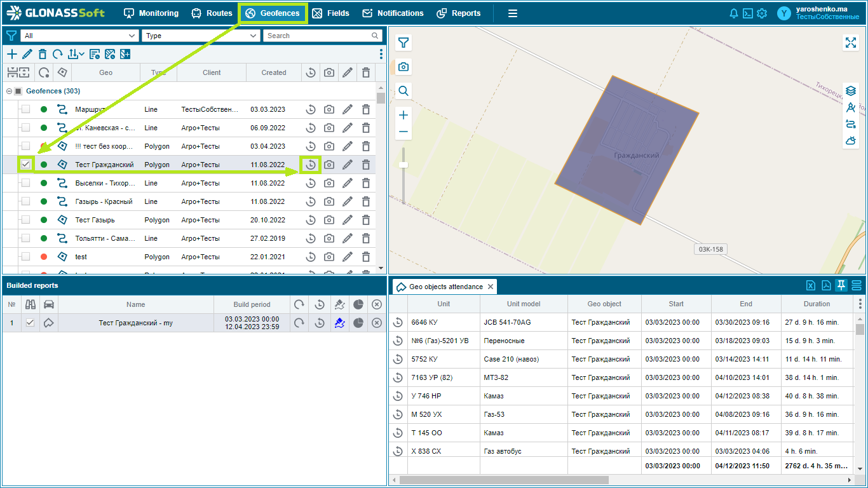The image size is (868, 488).
Task: Edit the Тест Газырь geofence via pencil
Action: pyautogui.click(x=347, y=220)
